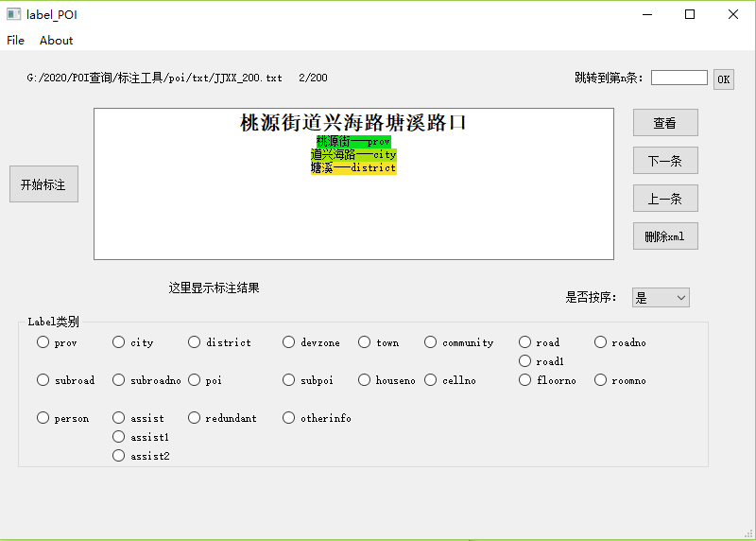Open the About menu
756x541 pixels.
(57, 41)
